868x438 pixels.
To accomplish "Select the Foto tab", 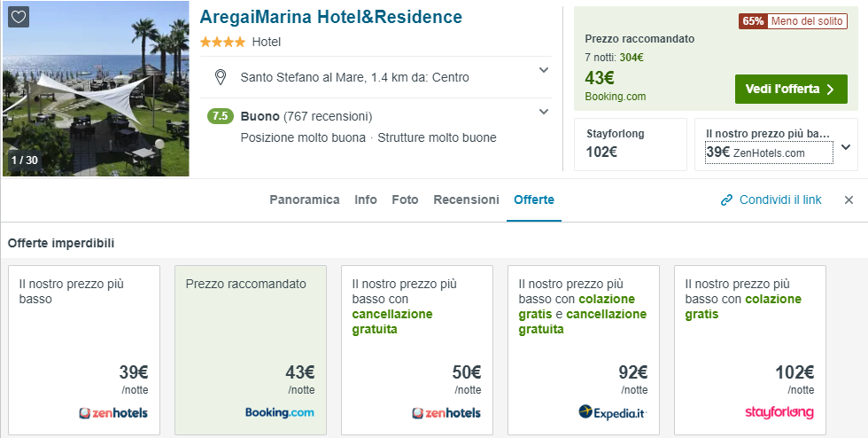I will click(x=405, y=199).
